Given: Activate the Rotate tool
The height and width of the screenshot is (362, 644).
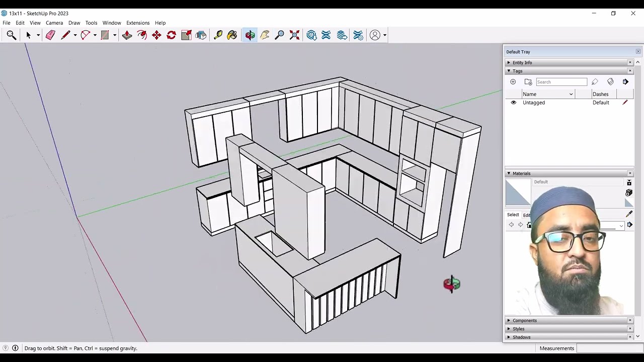Looking at the screenshot, I should (171, 35).
